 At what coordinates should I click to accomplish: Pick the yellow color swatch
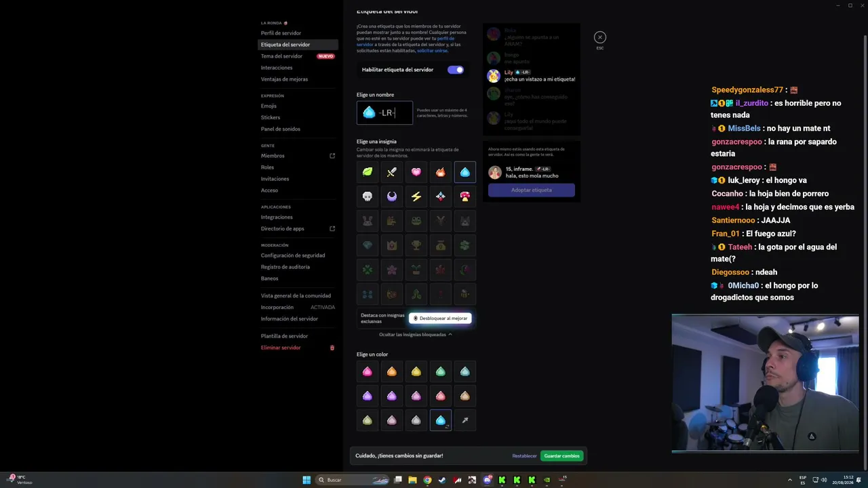click(416, 371)
